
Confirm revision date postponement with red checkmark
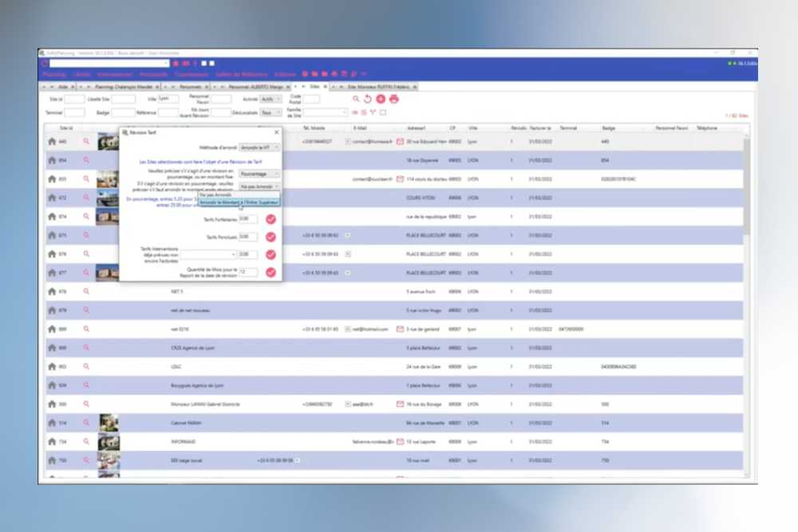(x=271, y=272)
